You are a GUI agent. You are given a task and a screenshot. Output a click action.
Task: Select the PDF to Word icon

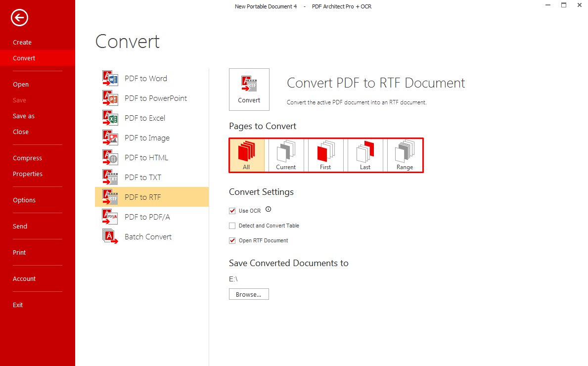110,78
